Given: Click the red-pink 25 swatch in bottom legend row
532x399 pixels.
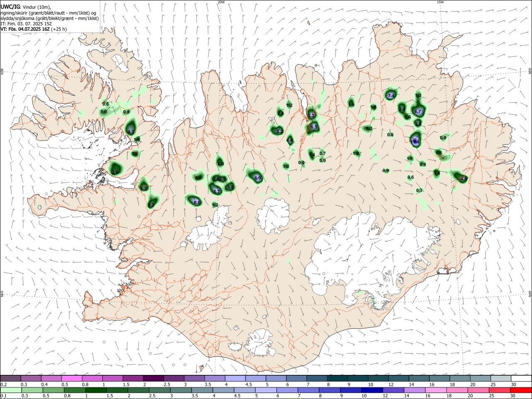Looking at the screenshot, I should pos(500,390).
